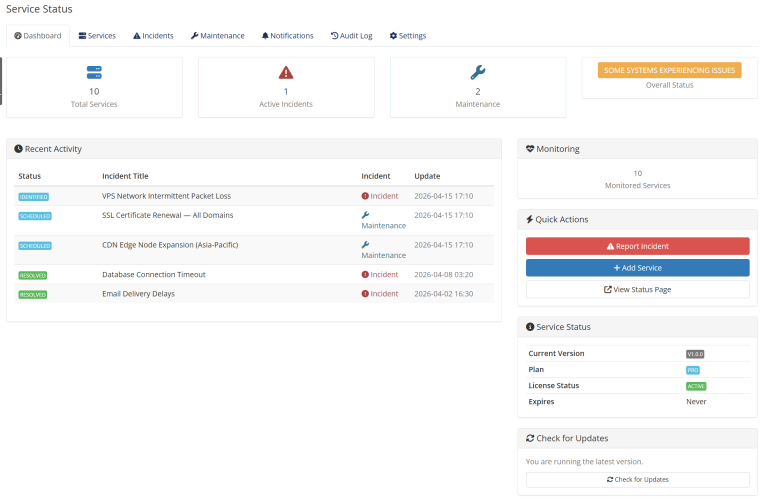Viewport: 765px width, 502px height.
Task: Click the info icon beside Service Status panel
Action: tap(530, 327)
